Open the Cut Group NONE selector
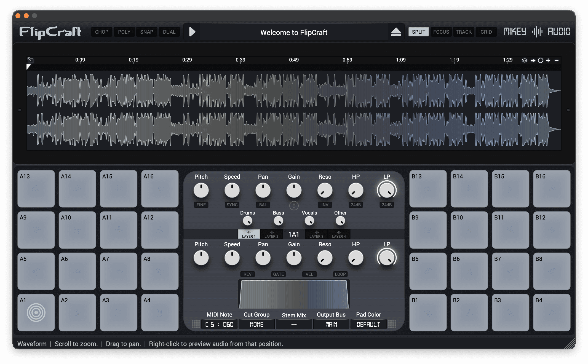 256,324
